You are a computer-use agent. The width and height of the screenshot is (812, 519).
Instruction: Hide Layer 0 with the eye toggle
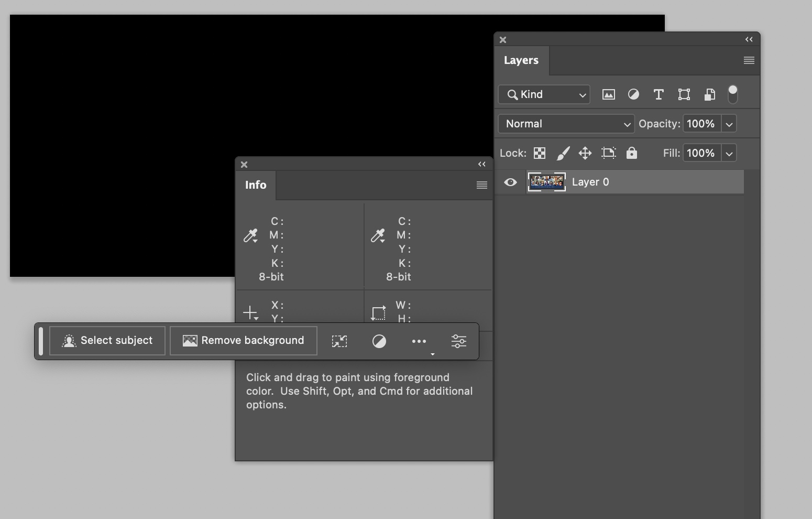point(510,182)
